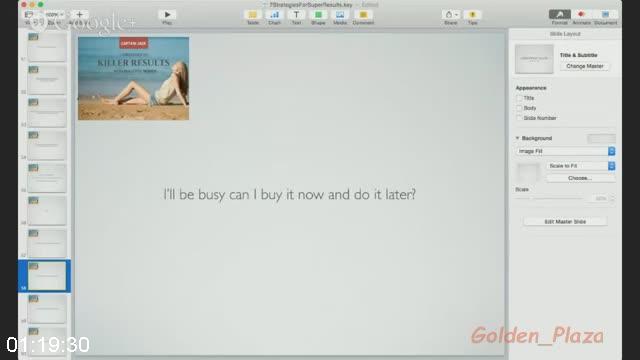
Task: Open the Share menu in the toolbar
Action: (x=451, y=15)
